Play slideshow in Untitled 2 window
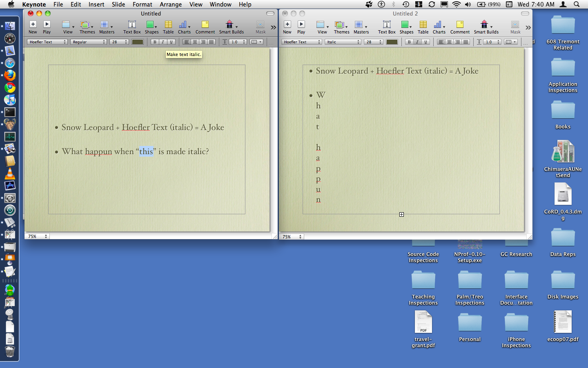This screenshot has width=588, height=368. tap(301, 27)
